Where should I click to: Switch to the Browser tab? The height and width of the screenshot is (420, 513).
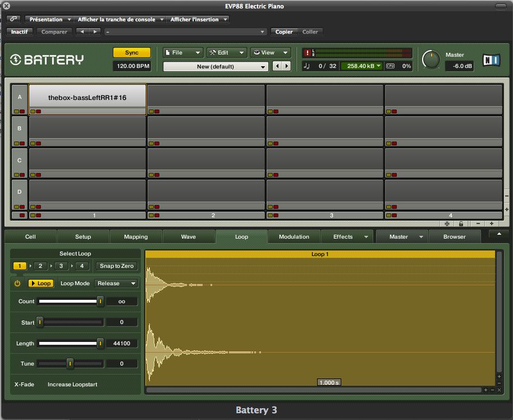455,237
